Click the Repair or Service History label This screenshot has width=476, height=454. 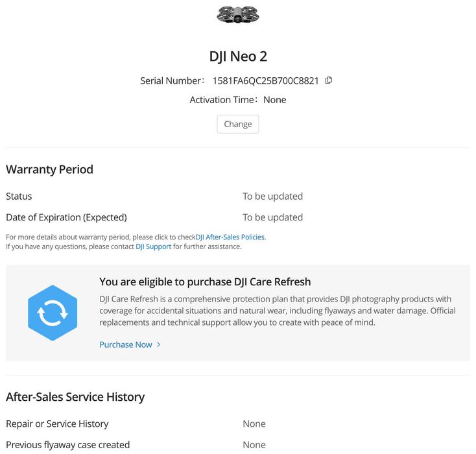[x=57, y=424]
